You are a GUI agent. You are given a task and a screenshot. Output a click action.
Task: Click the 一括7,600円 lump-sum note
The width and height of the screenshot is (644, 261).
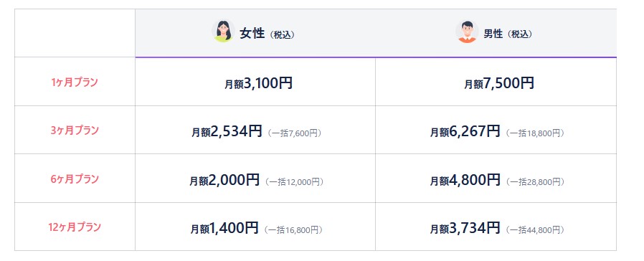click(x=294, y=133)
